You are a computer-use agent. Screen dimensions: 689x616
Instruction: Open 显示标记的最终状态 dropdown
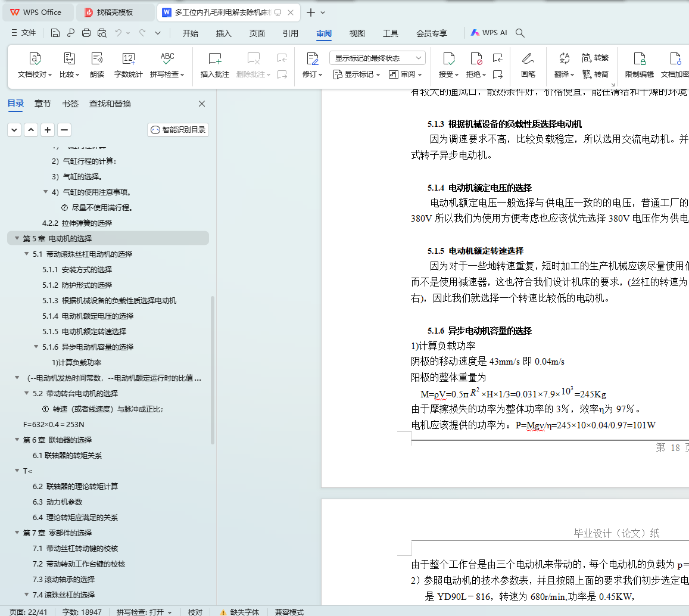378,58
